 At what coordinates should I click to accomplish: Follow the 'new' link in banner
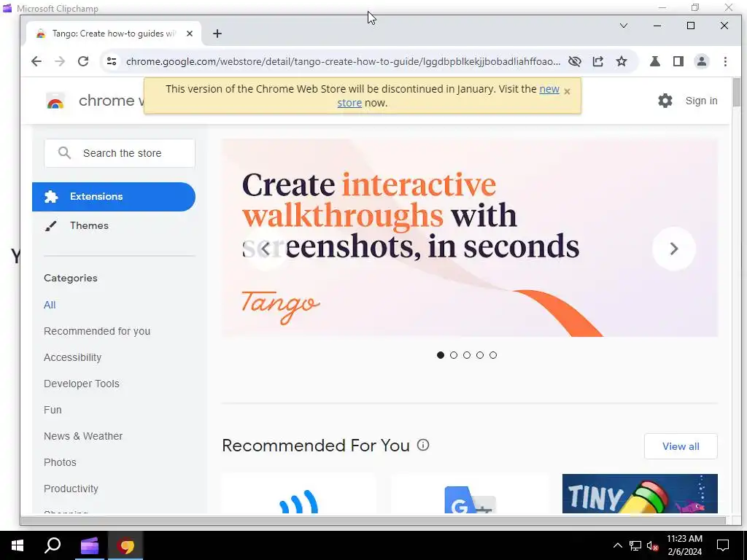pyautogui.click(x=549, y=89)
